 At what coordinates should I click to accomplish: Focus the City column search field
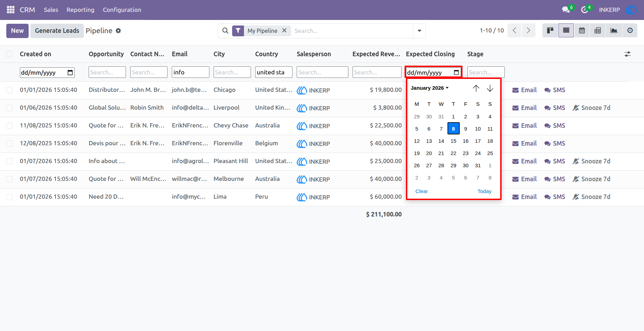pyautogui.click(x=232, y=72)
